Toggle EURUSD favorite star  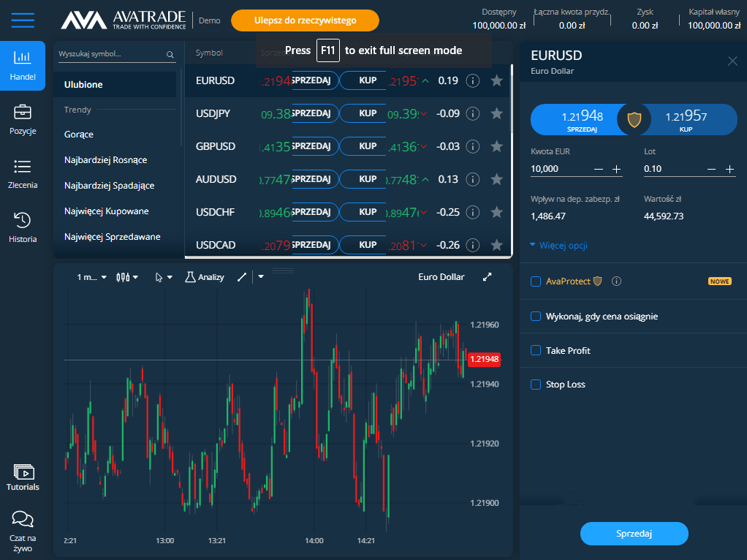(496, 80)
